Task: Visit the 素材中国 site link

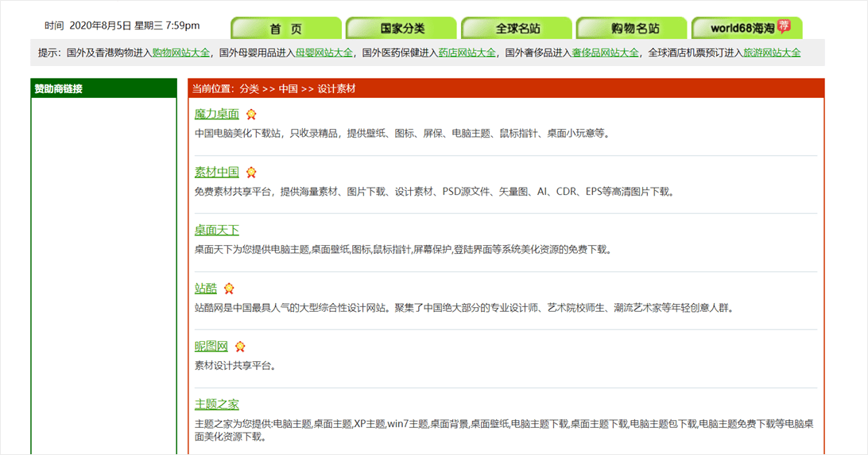Action: tap(217, 172)
